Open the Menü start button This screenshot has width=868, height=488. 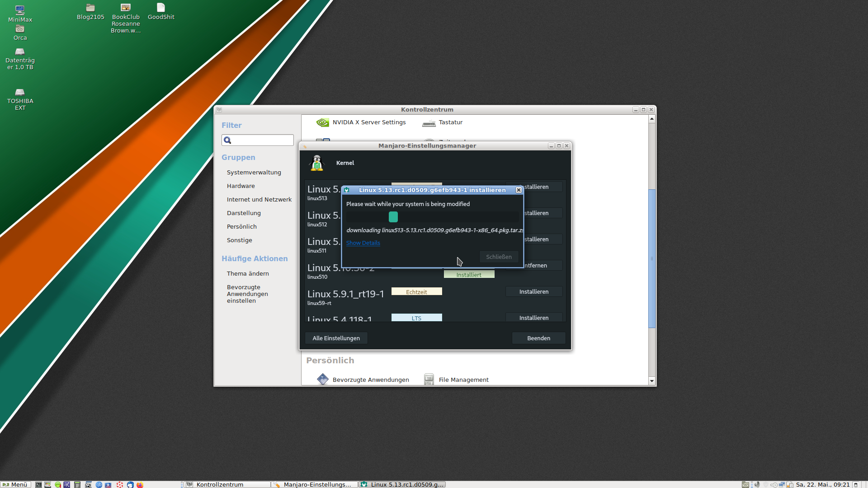[x=15, y=484]
